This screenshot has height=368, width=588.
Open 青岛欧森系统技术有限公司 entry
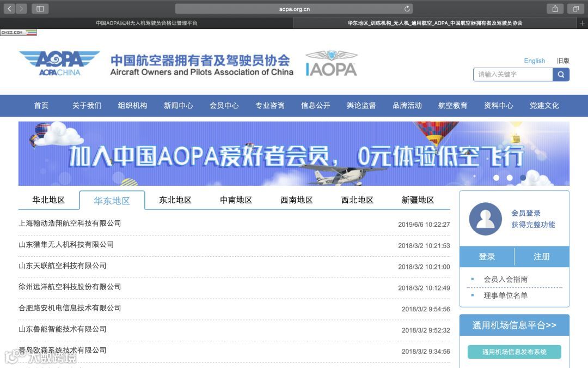click(62, 351)
